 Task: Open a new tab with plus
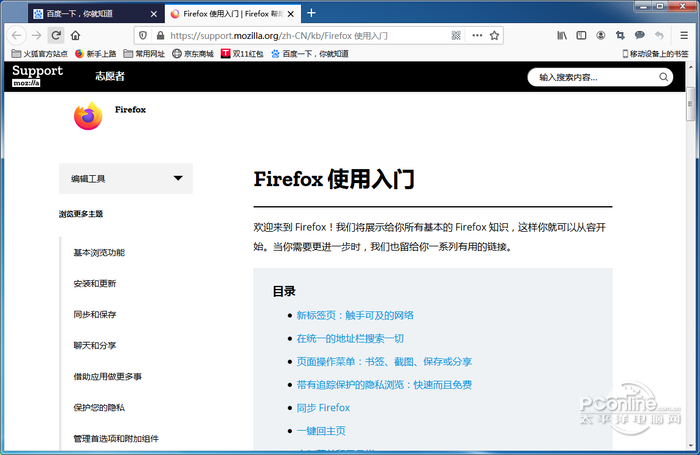click(311, 13)
